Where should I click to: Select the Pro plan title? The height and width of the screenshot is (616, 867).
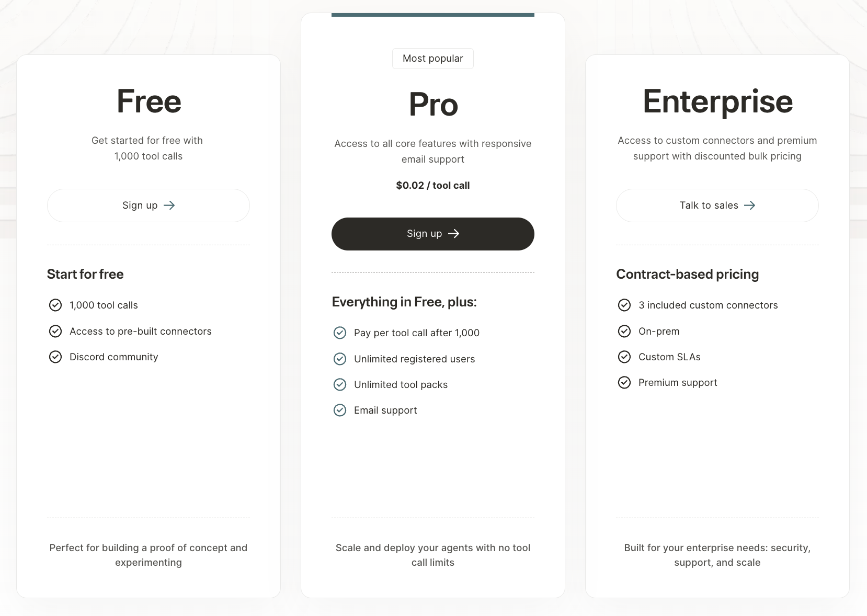432,104
